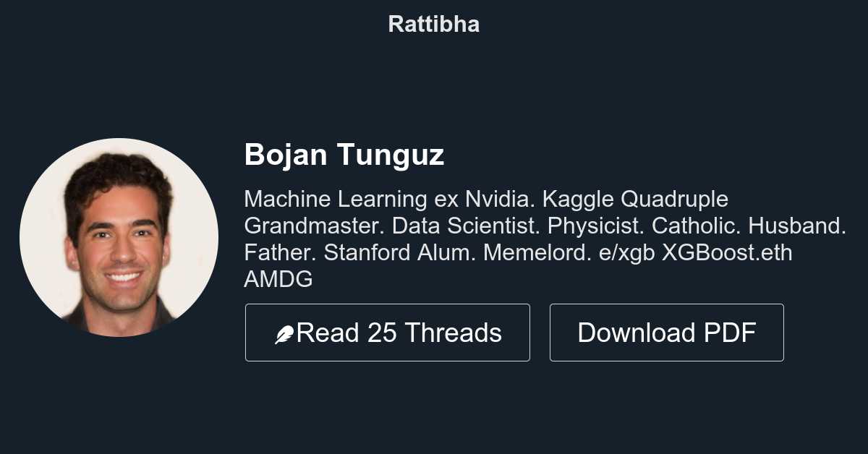Open Bojan Tunguz's profile picture

tap(119, 237)
